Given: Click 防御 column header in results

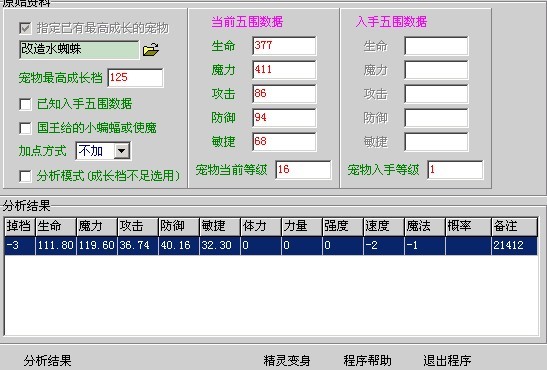Looking at the screenshot, I should (x=179, y=227).
